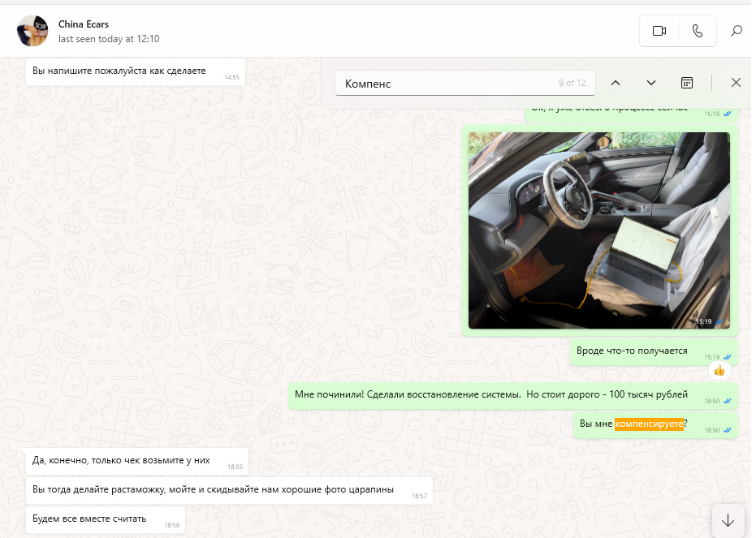Click the last seen today at 12:10 status
The height and width of the screenshot is (538, 756).
(109, 39)
